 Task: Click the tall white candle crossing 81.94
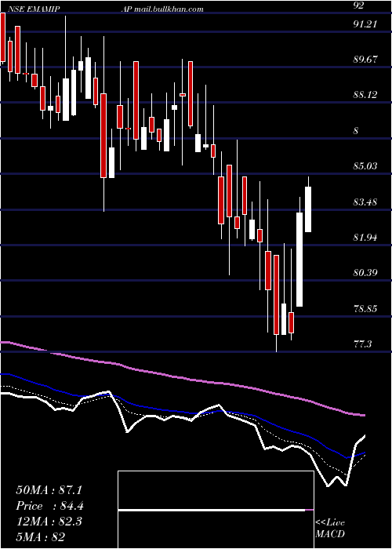click(299, 260)
